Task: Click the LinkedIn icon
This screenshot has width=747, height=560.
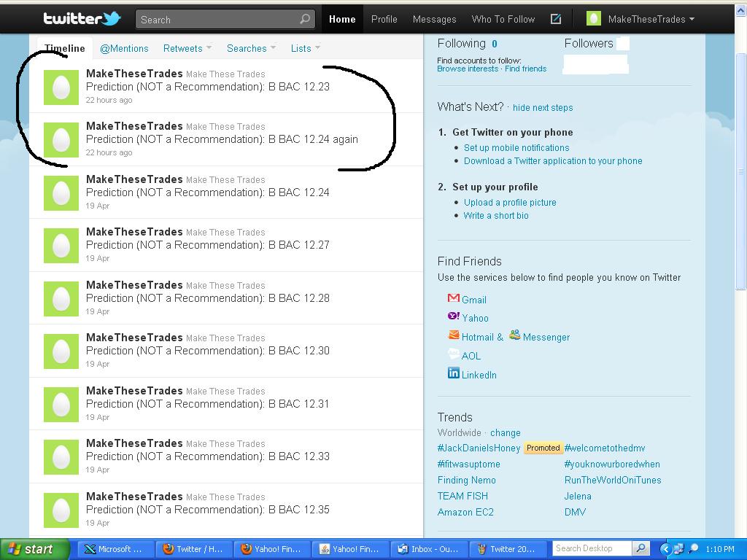Action: [454, 373]
